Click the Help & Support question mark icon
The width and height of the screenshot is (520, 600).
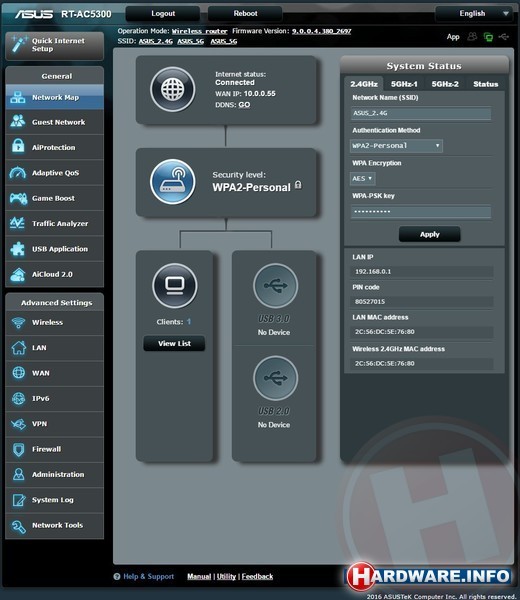click(117, 576)
